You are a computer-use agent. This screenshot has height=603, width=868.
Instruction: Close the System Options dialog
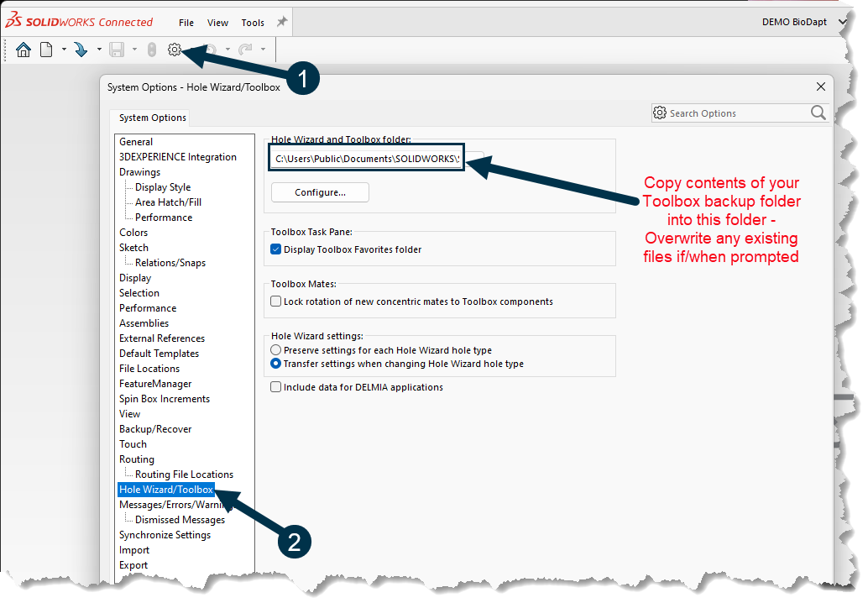(x=821, y=87)
